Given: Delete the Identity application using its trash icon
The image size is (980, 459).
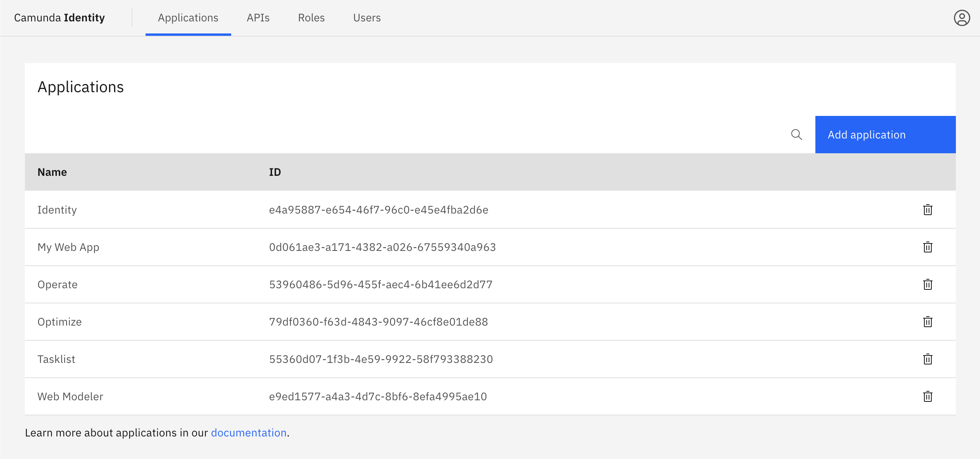Looking at the screenshot, I should [928, 210].
